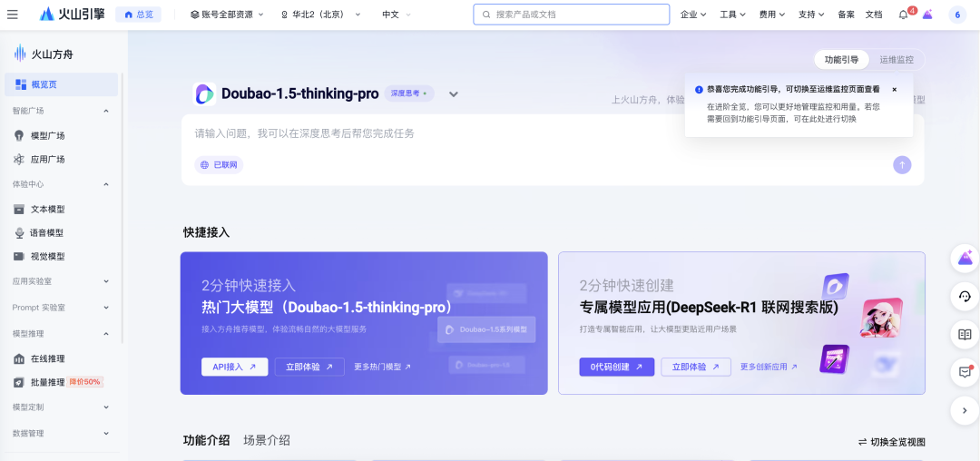Click the 深度思考 tag badge

(408, 93)
